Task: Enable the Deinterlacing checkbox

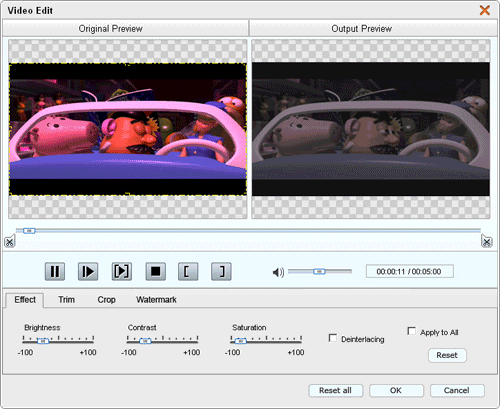Action: 333,338
